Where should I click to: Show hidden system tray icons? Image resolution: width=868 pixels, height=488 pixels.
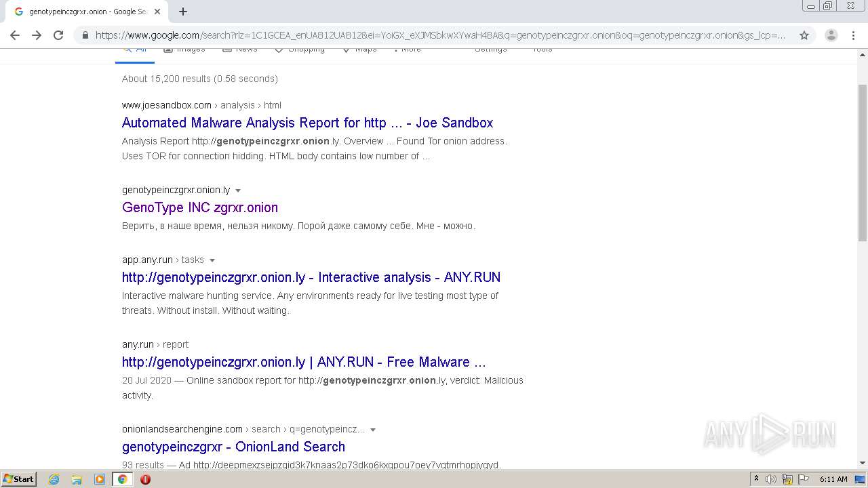757,479
